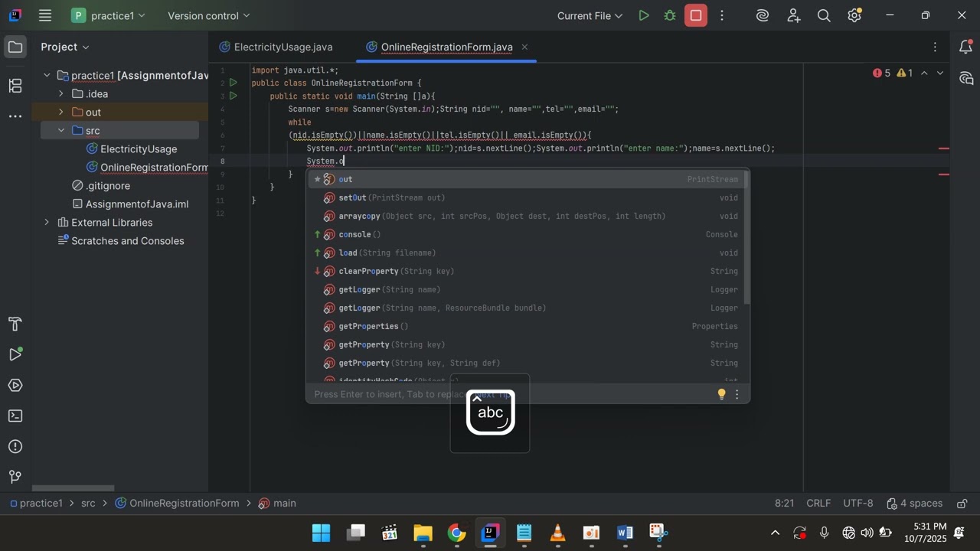Choose console() completion suggestion
The image size is (980, 551).
coord(528,234)
